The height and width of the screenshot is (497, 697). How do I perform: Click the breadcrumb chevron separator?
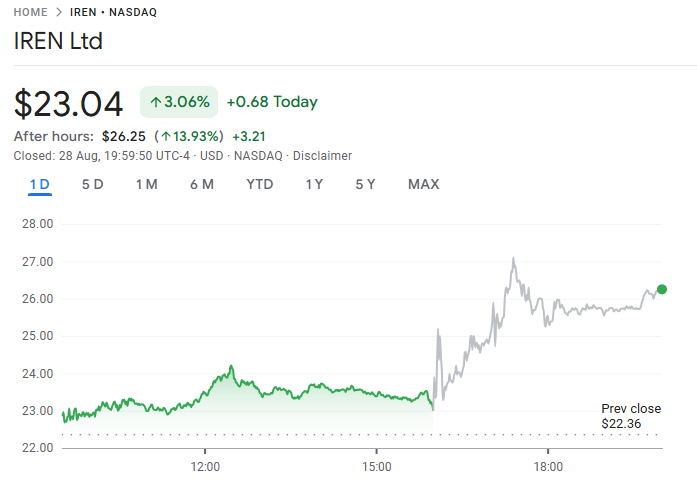tap(59, 12)
